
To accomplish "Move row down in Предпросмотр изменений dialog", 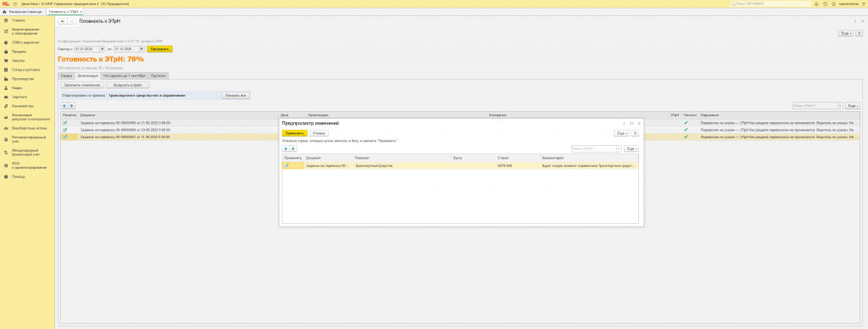I will coord(293,148).
